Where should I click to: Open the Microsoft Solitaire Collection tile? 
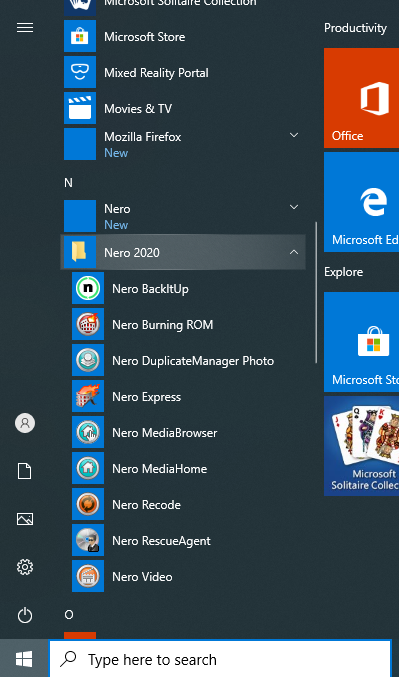pos(361,446)
